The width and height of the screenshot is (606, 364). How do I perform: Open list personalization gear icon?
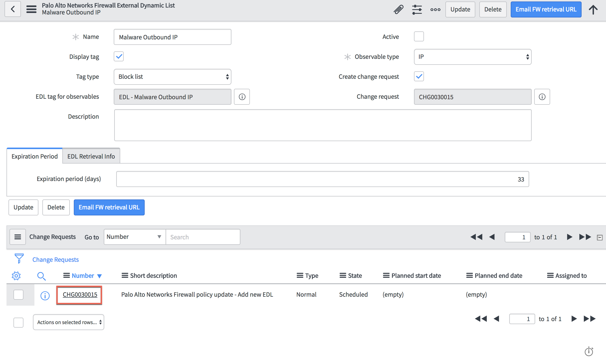point(16,276)
